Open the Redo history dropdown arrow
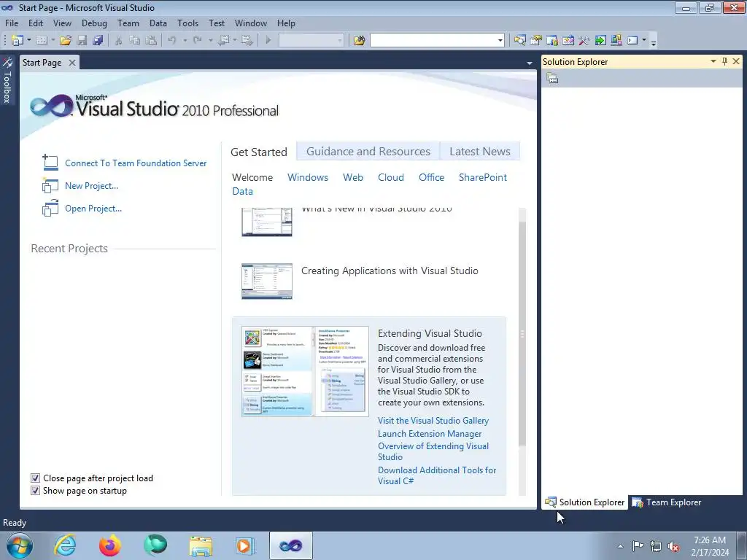This screenshot has height=560, width=747. click(210, 41)
